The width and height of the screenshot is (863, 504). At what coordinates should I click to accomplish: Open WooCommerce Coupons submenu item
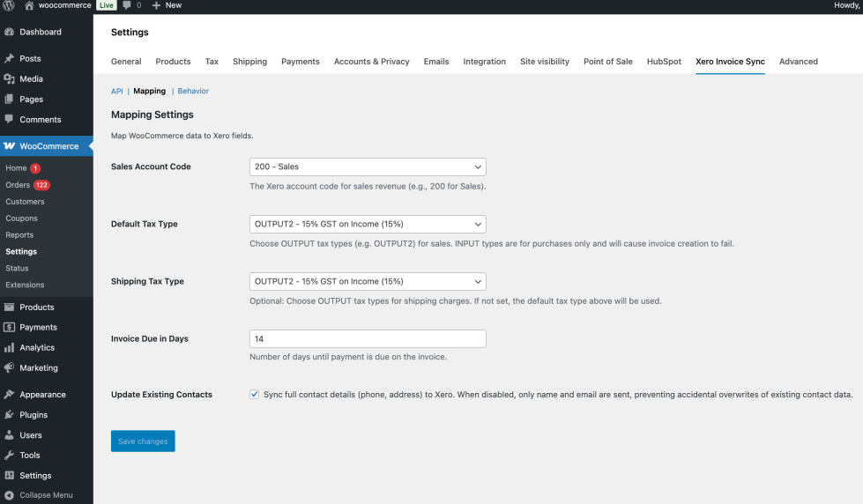pos(21,218)
